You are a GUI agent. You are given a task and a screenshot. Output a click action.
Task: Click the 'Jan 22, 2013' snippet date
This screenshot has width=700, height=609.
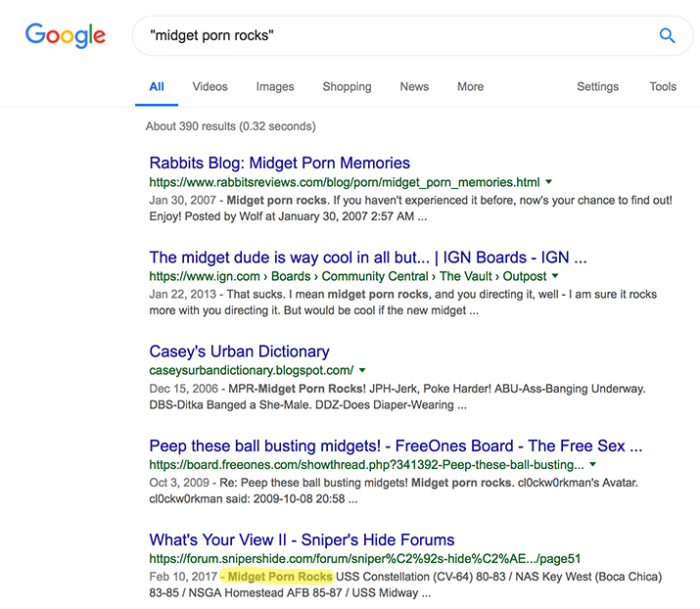(x=183, y=295)
